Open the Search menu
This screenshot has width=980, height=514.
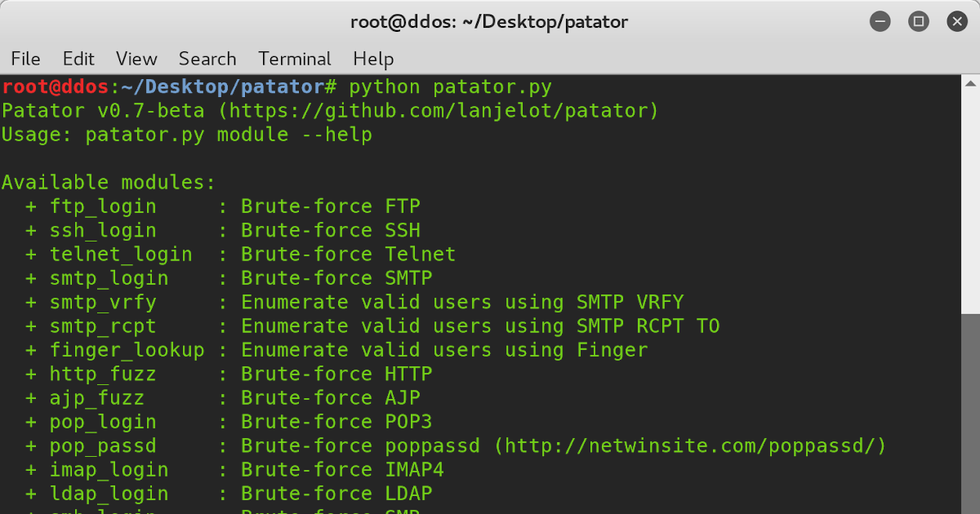[x=207, y=59]
